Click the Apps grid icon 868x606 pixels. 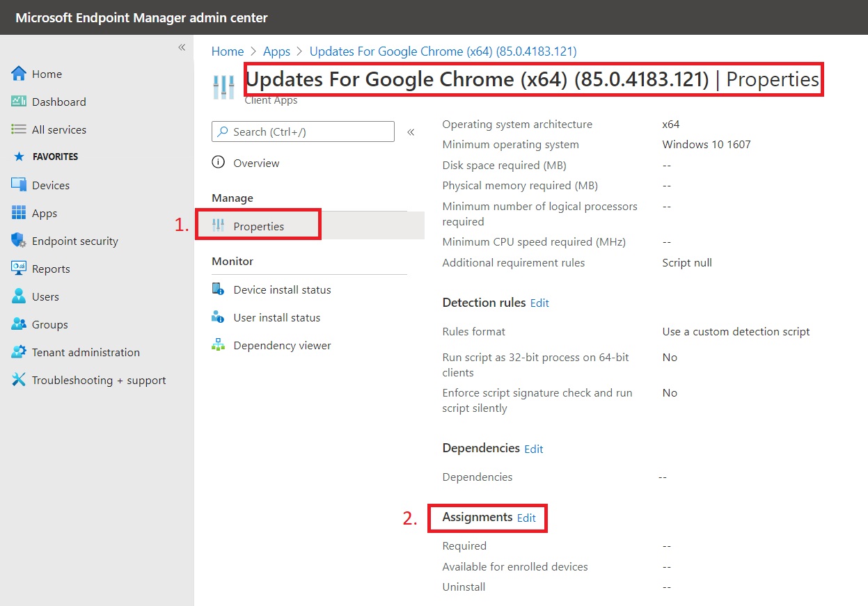tap(19, 213)
